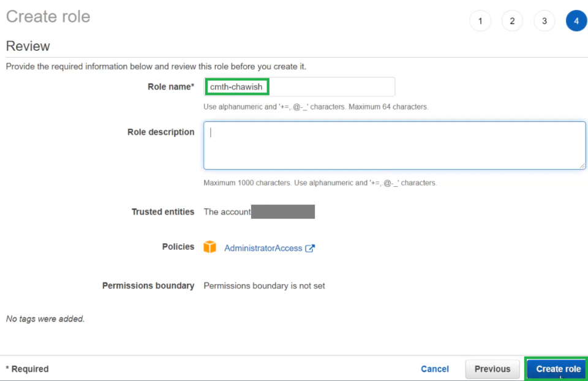Click the orange managed policy icon beside AdministratorAccess
This screenshot has height=381, width=588.
click(209, 247)
